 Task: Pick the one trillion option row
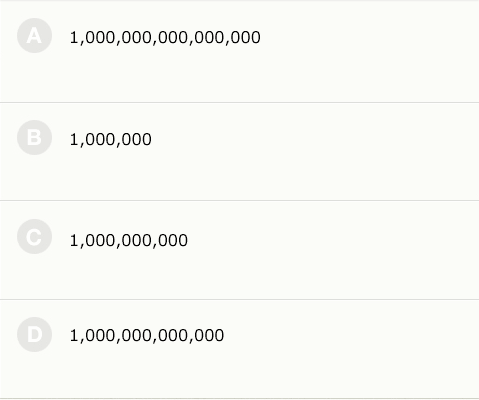pyautogui.click(x=239, y=349)
